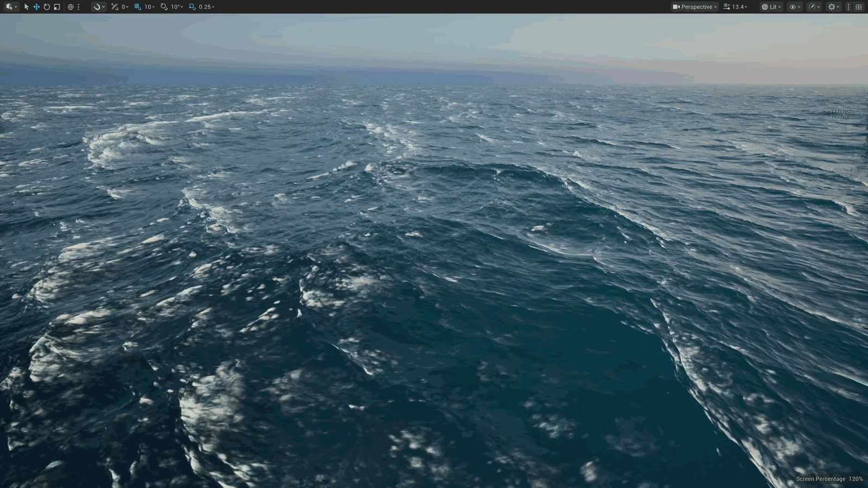The width and height of the screenshot is (868, 488).
Task: Toggle rotation snapping icon
Action: pyautogui.click(x=164, y=7)
